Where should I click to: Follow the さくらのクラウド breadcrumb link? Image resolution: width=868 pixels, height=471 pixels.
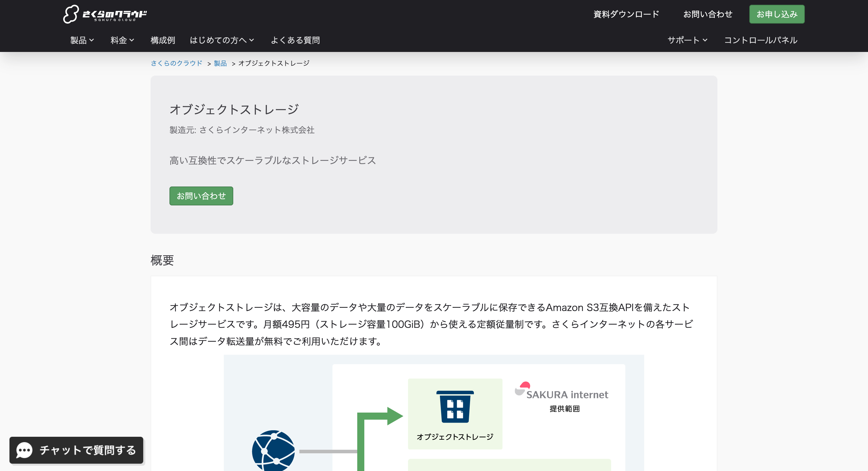(x=177, y=63)
